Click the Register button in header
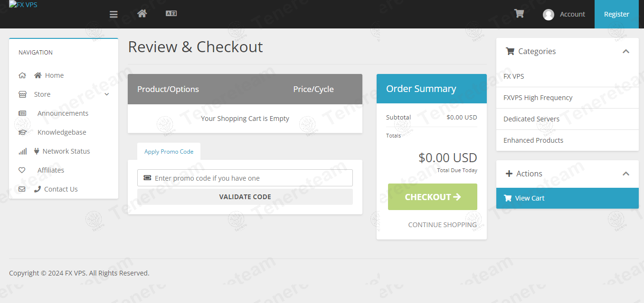 click(x=616, y=14)
